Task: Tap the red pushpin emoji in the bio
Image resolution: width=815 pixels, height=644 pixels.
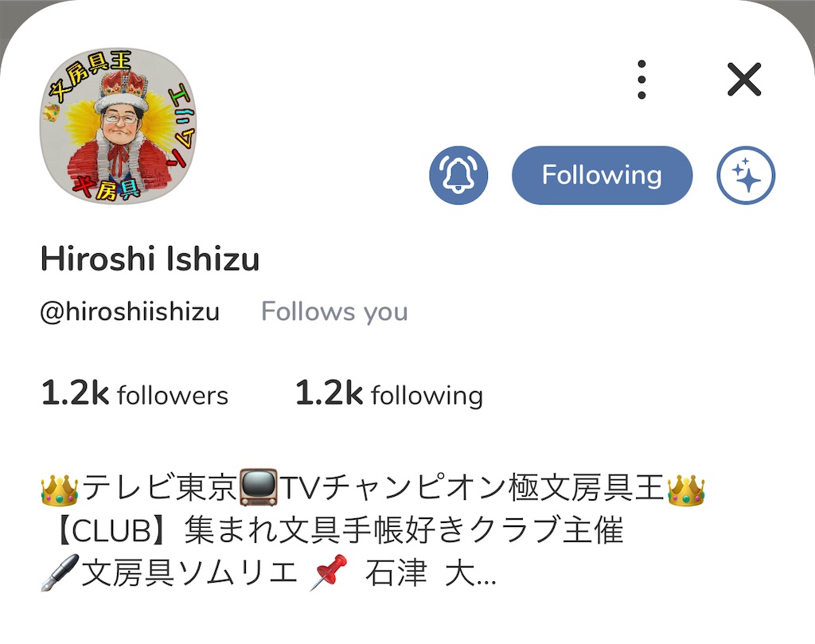Action: [x=329, y=572]
